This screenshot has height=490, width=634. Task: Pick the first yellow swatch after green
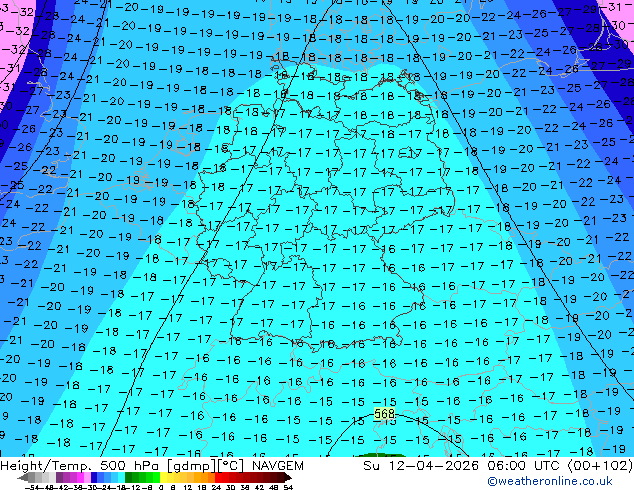tap(163, 477)
